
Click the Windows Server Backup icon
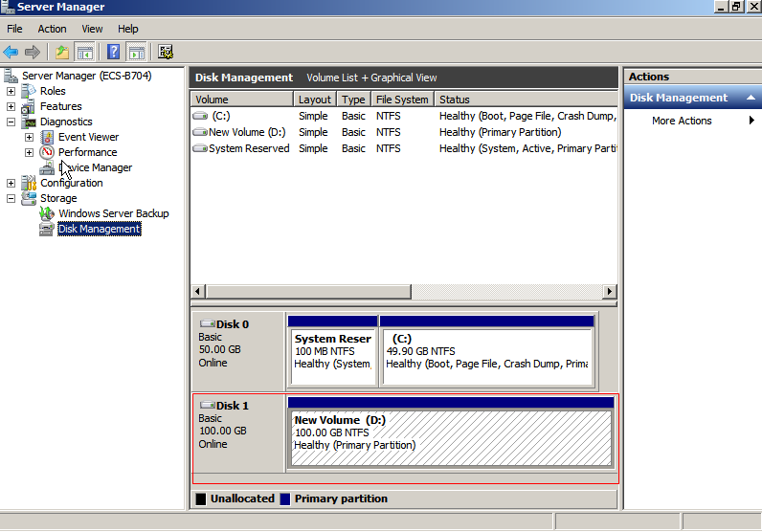[47, 213]
